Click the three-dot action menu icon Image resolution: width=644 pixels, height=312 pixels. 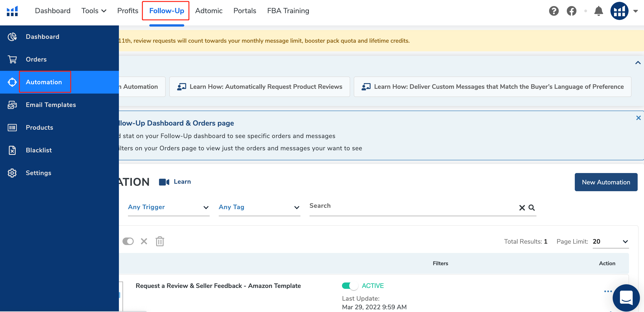[608, 291]
